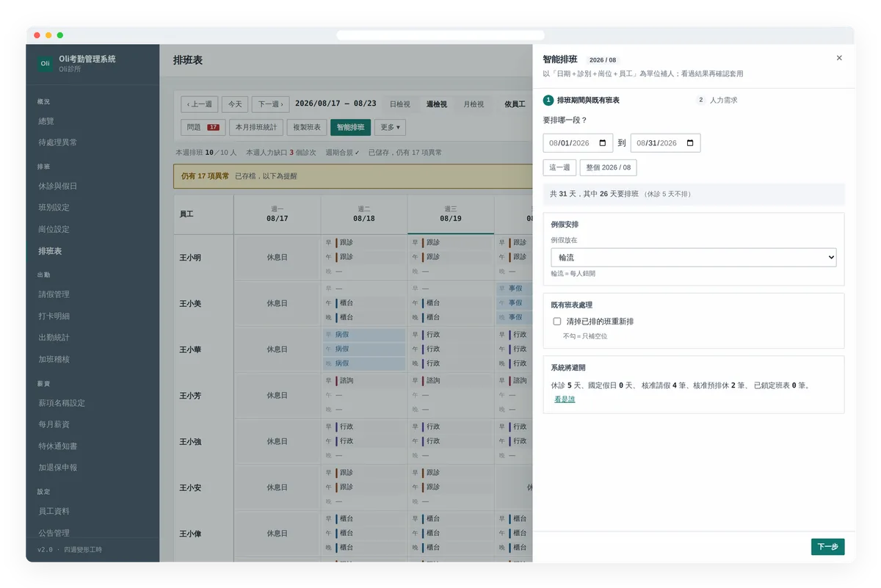Click employee name 王小美

pyautogui.click(x=190, y=303)
